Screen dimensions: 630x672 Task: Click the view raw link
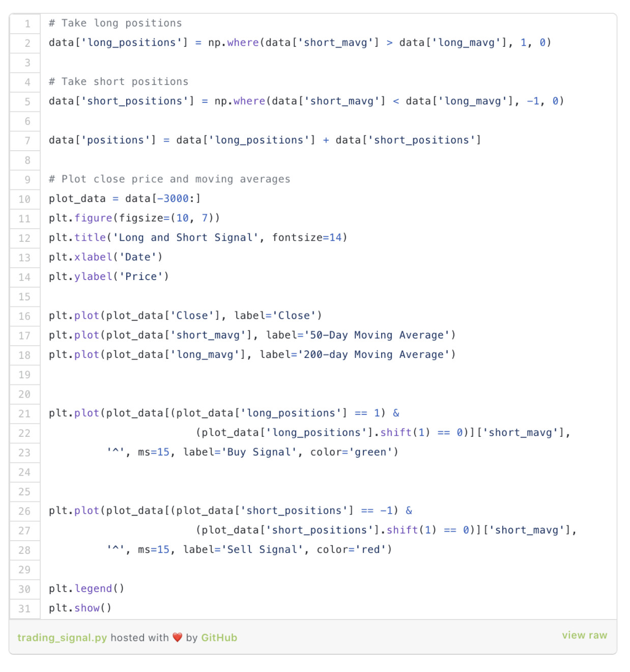point(584,635)
